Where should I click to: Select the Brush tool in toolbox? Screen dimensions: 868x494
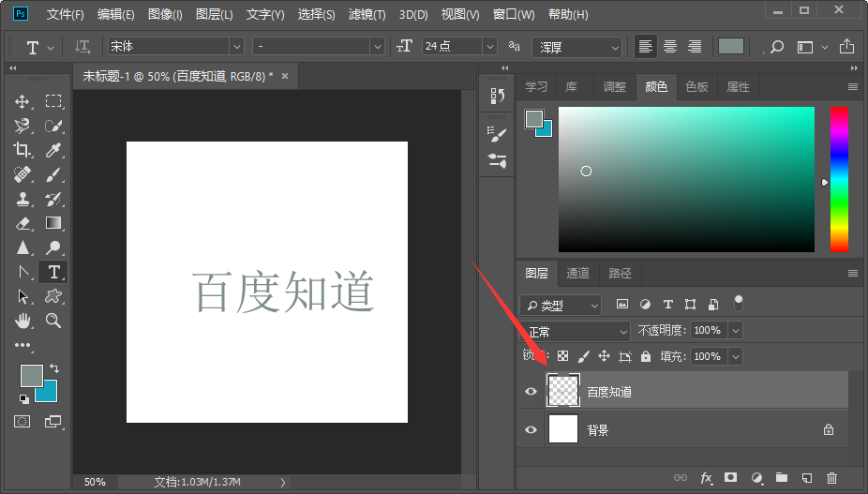(x=53, y=174)
